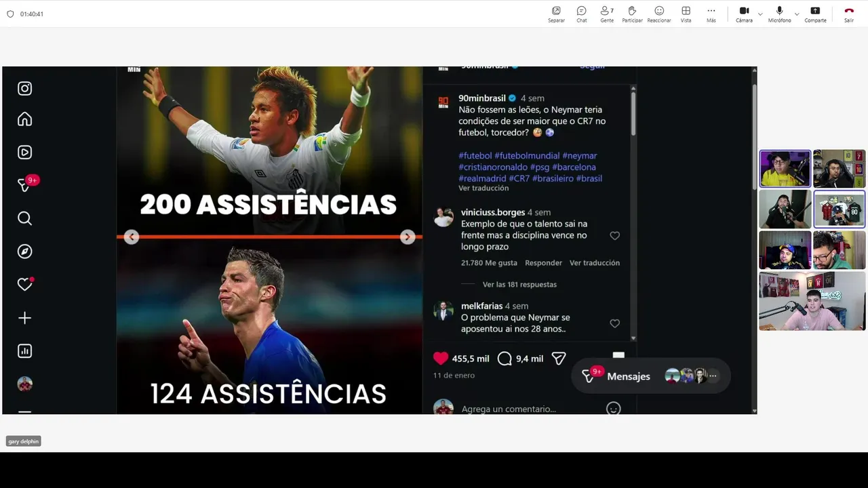The width and height of the screenshot is (868, 488).
Task: Create new post with plus icon
Action: pyautogui.click(x=25, y=318)
